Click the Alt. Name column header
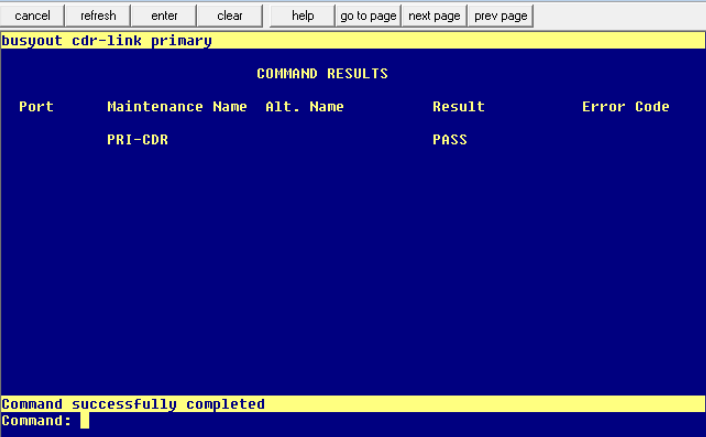 [304, 107]
